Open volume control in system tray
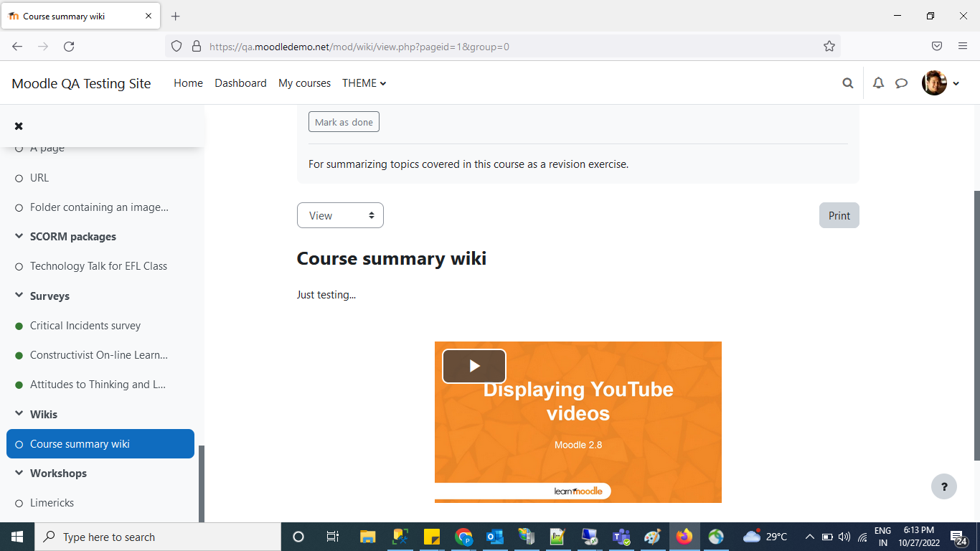The image size is (980, 551). pos(844,537)
